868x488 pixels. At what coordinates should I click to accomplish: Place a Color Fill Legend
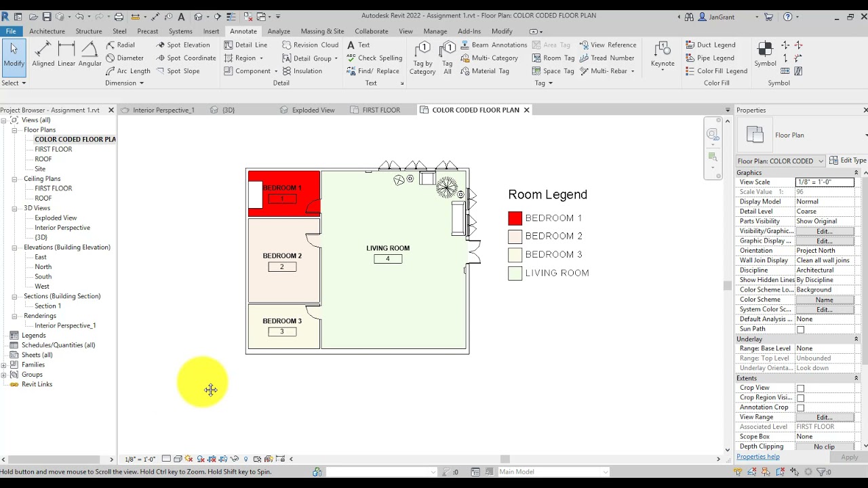tap(716, 70)
